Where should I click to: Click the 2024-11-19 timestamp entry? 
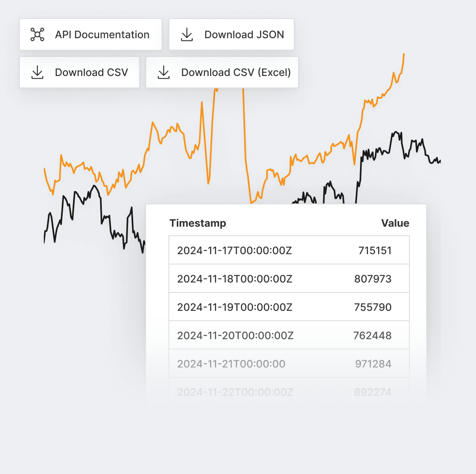[x=235, y=307]
